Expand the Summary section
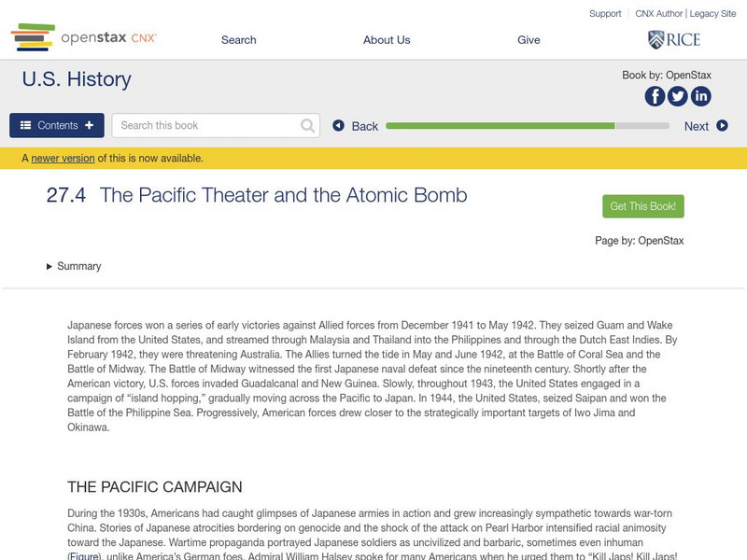 [74, 266]
